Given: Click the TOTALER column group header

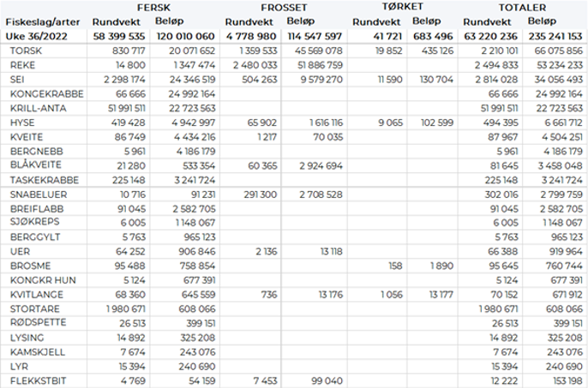Looking at the screenshot, I should (x=522, y=8).
